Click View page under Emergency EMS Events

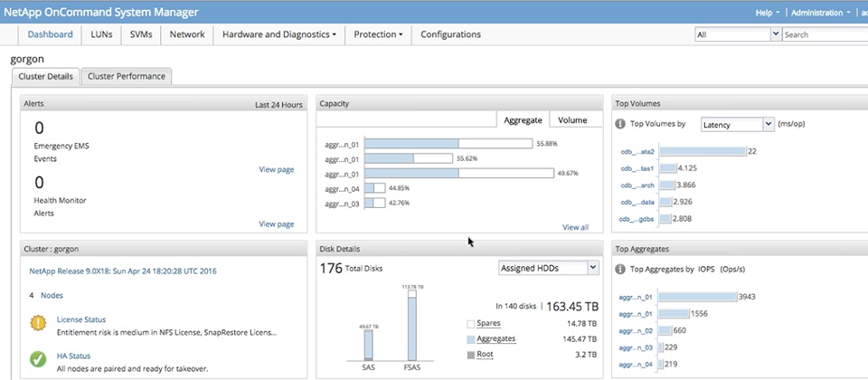click(277, 169)
